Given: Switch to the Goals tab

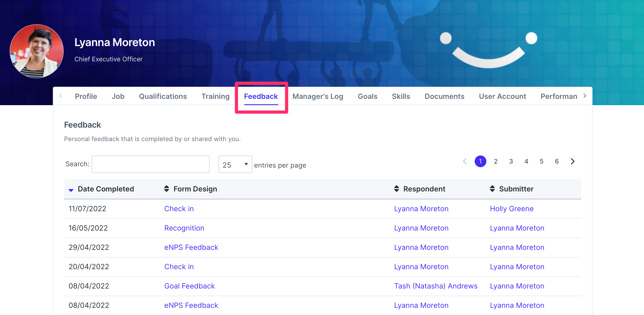Looking at the screenshot, I should (367, 96).
